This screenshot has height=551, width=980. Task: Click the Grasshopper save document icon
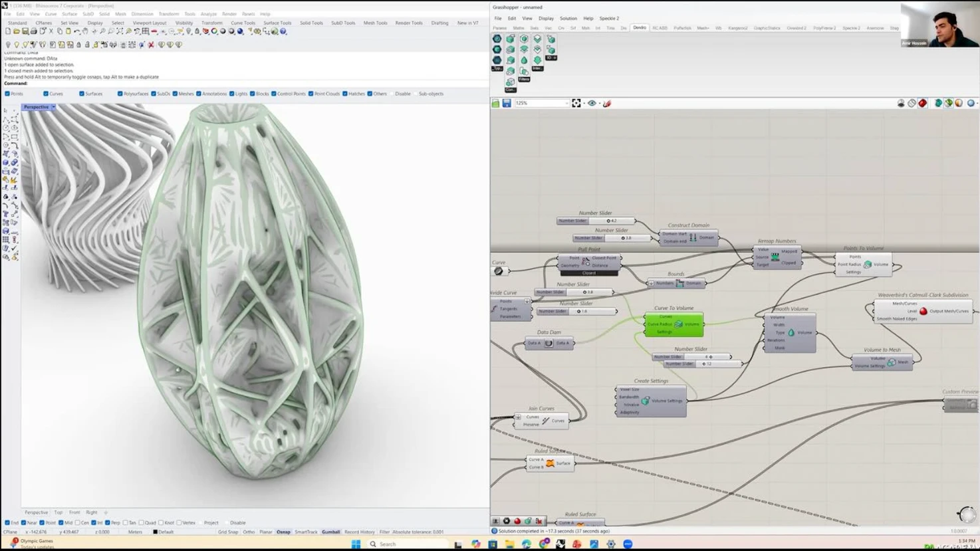coord(507,104)
